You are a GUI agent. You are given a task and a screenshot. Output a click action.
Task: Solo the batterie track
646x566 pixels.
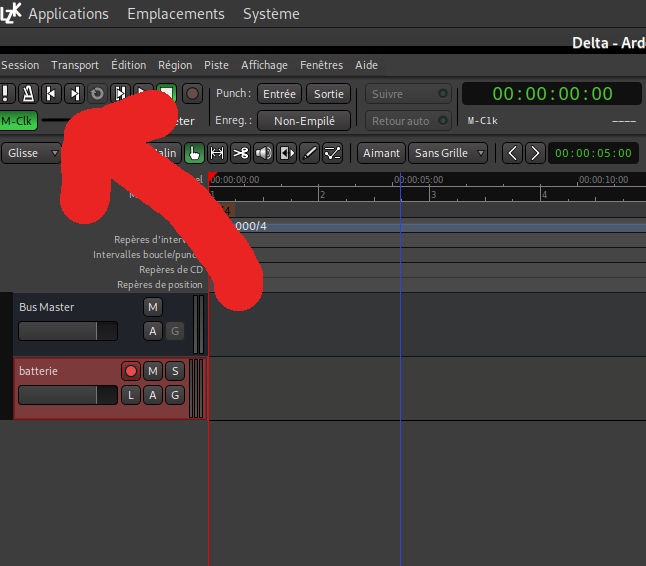(x=175, y=371)
